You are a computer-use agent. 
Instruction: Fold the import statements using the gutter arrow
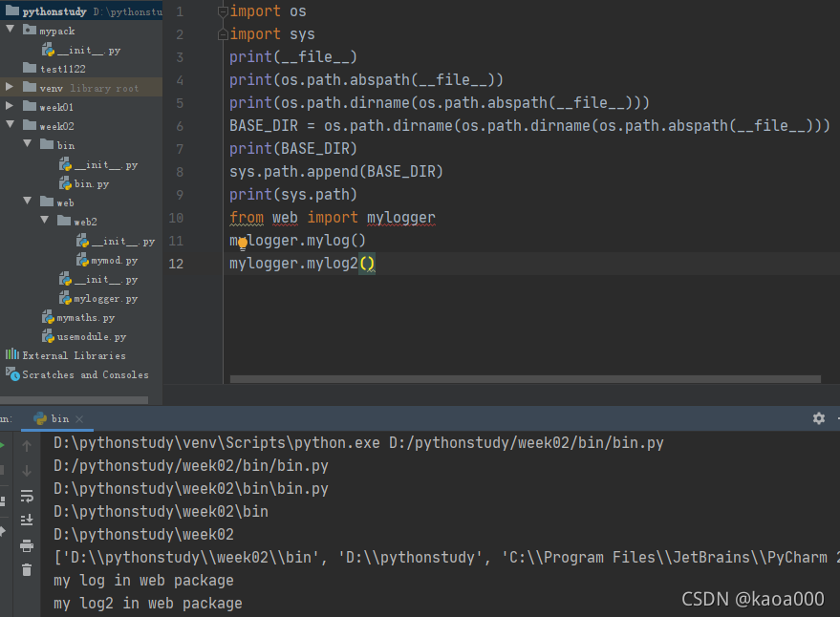(222, 11)
